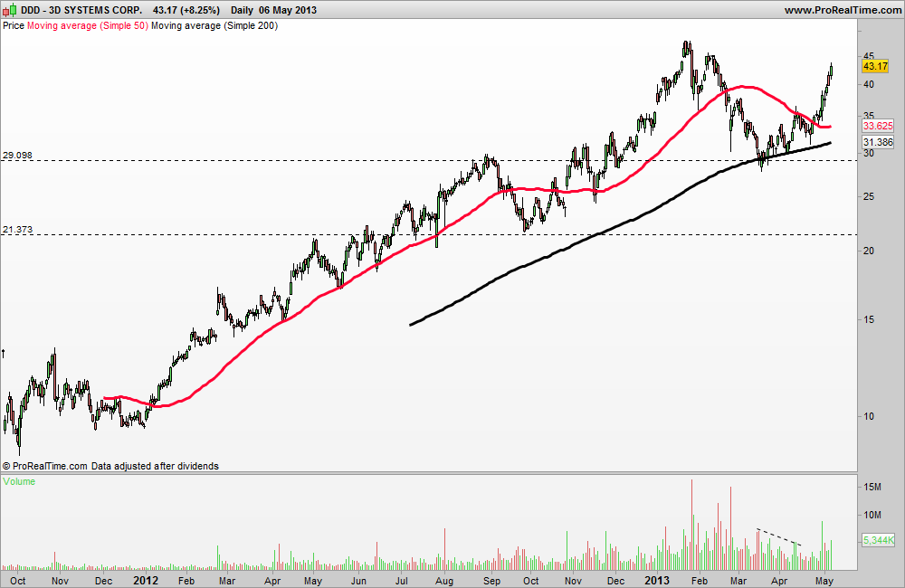Click the 15 price axis label
This screenshot has width=905, height=588.
click(869, 319)
